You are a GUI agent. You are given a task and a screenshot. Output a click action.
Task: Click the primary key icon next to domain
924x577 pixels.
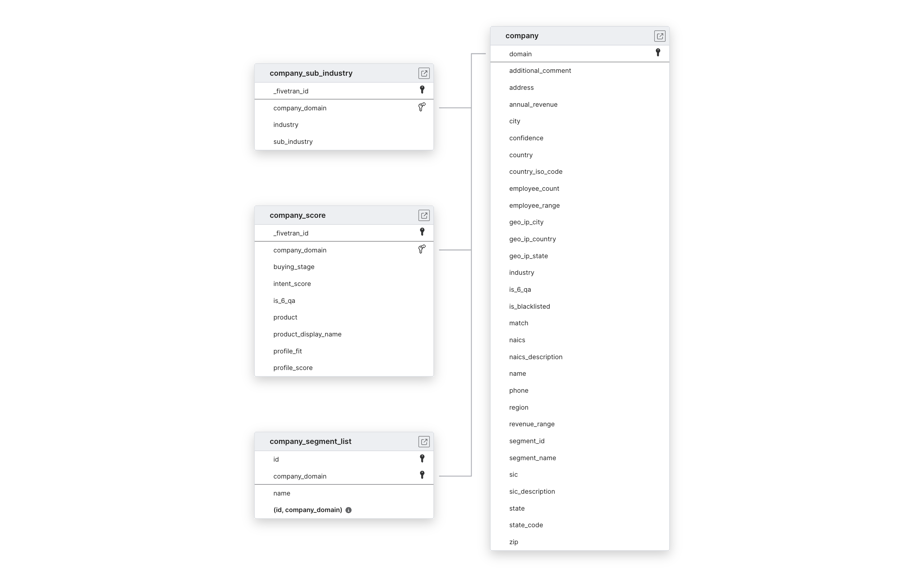[658, 53]
